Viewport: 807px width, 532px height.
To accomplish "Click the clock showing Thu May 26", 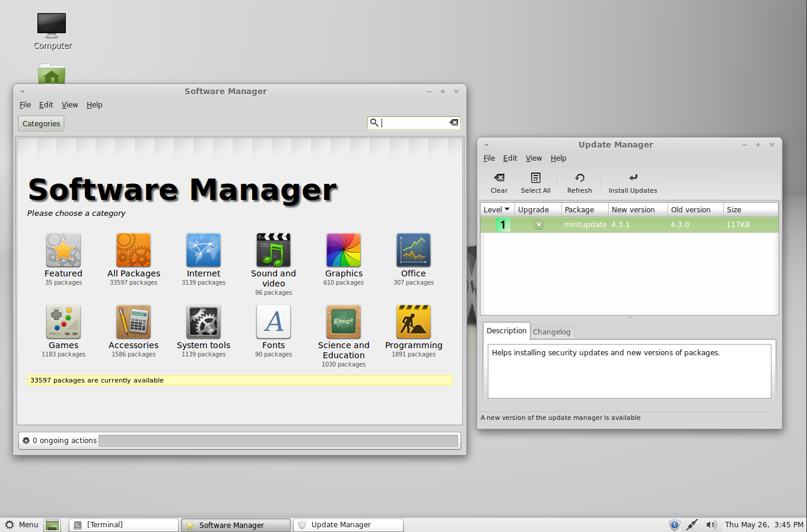I will (764, 525).
